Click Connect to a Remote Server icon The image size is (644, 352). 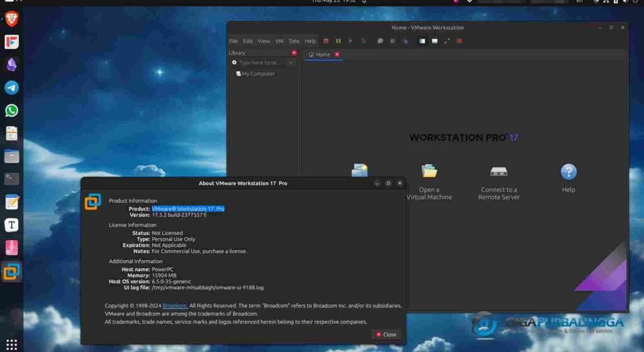click(499, 171)
